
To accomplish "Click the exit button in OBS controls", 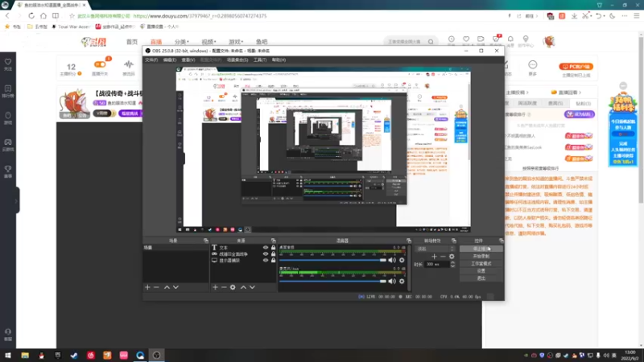I will tap(481, 278).
